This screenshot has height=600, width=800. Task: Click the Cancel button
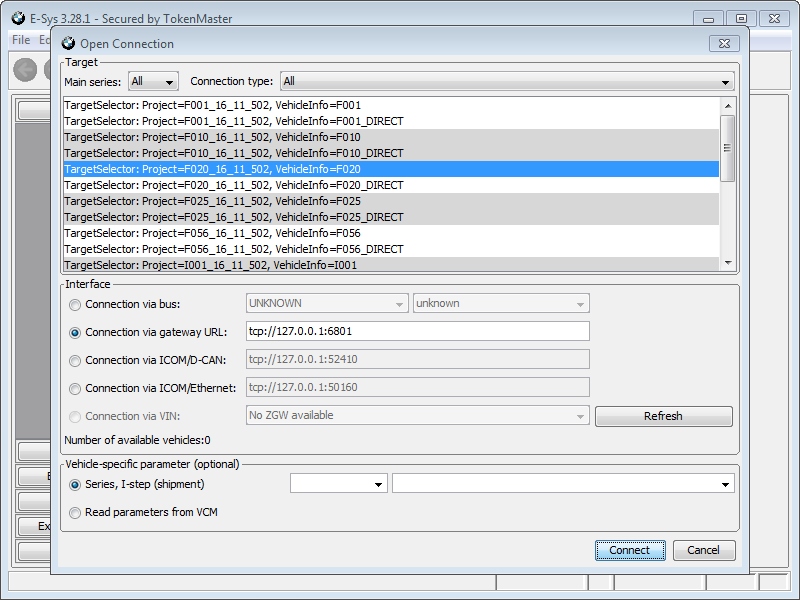click(703, 550)
